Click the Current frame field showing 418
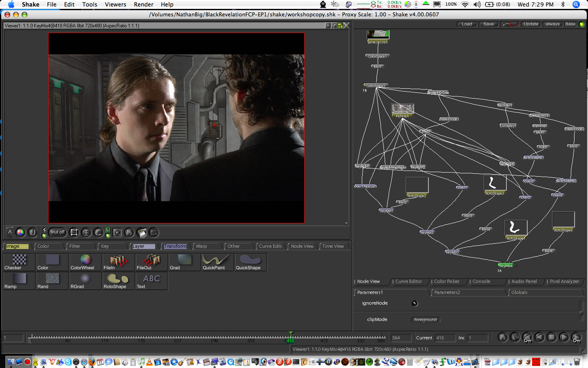This screenshot has width=588, height=368. [445, 338]
